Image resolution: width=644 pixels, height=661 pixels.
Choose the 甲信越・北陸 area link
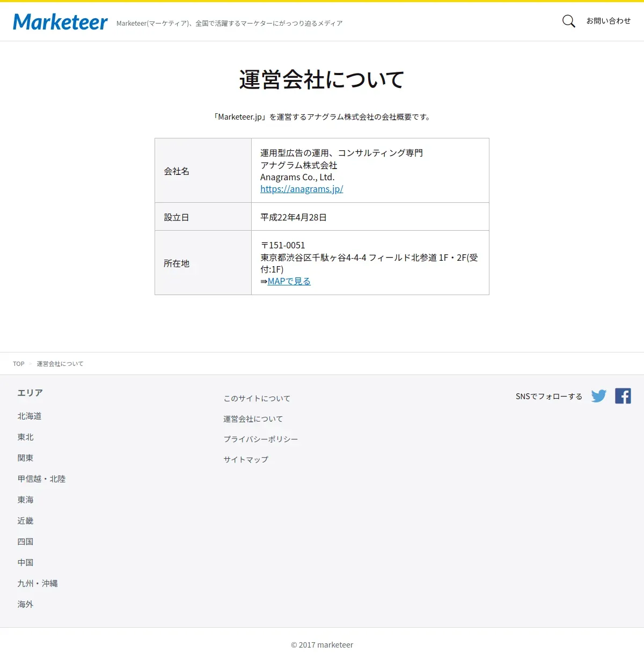[41, 479]
